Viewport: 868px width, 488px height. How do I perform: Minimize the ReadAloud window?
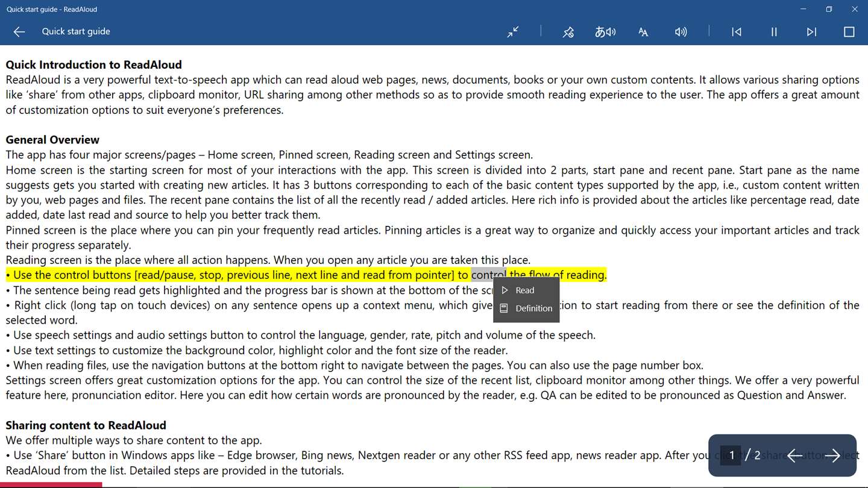pos(804,9)
